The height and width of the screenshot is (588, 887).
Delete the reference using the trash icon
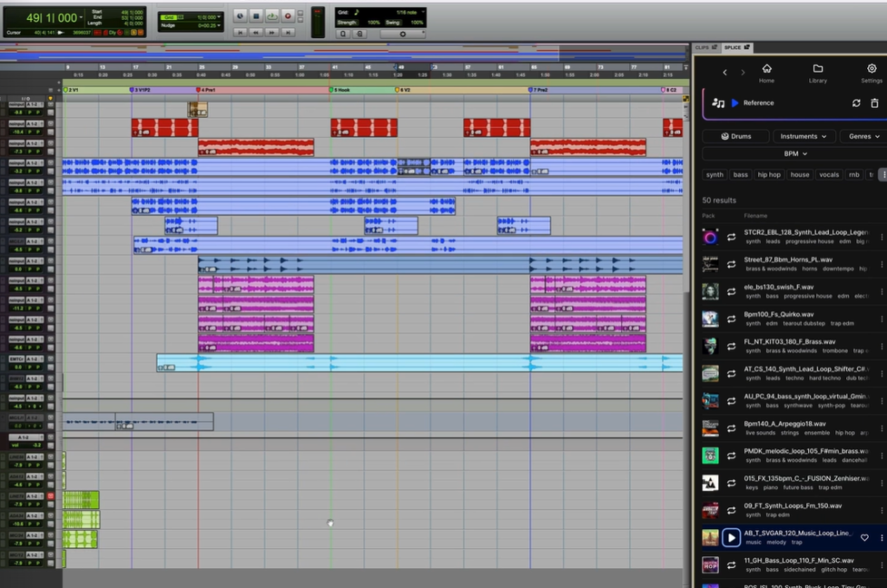(x=874, y=103)
